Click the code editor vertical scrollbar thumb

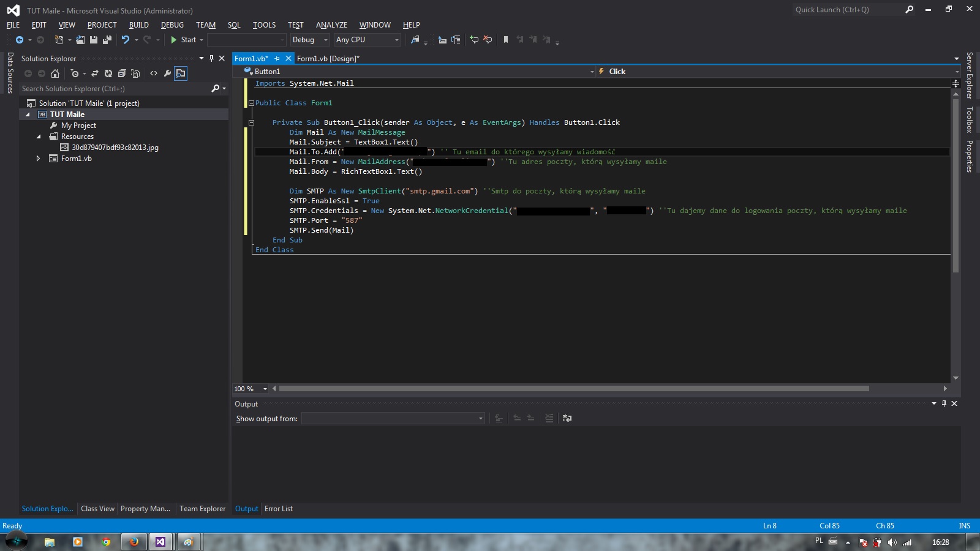click(x=956, y=185)
